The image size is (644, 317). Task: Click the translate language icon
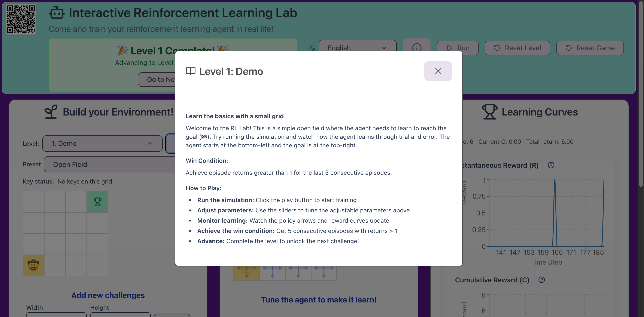point(312,47)
